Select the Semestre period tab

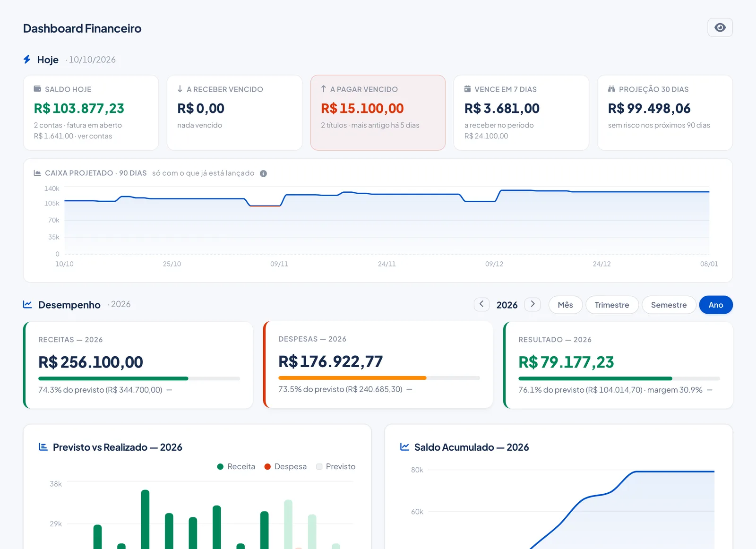[669, 305]
